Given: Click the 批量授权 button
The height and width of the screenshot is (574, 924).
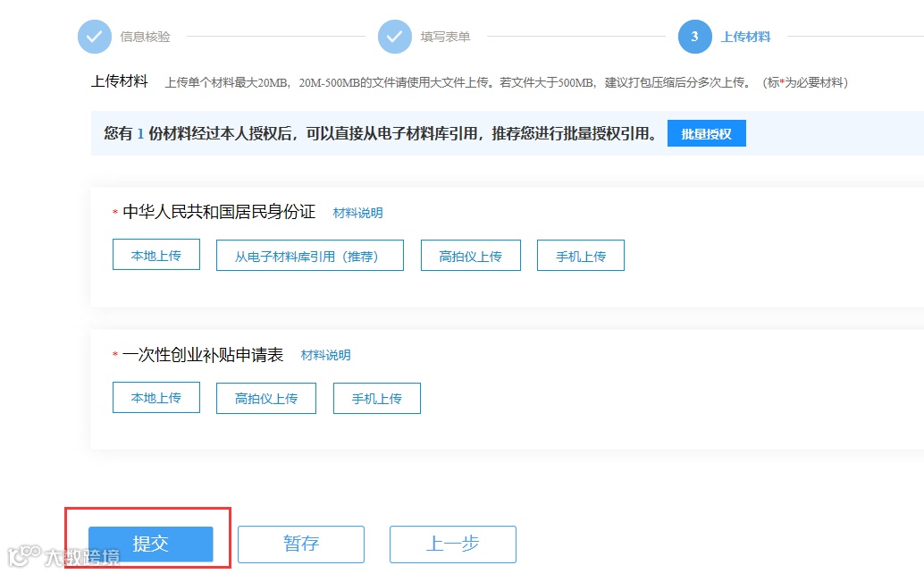Looking at the screenshot, I should tap(707, 134).
